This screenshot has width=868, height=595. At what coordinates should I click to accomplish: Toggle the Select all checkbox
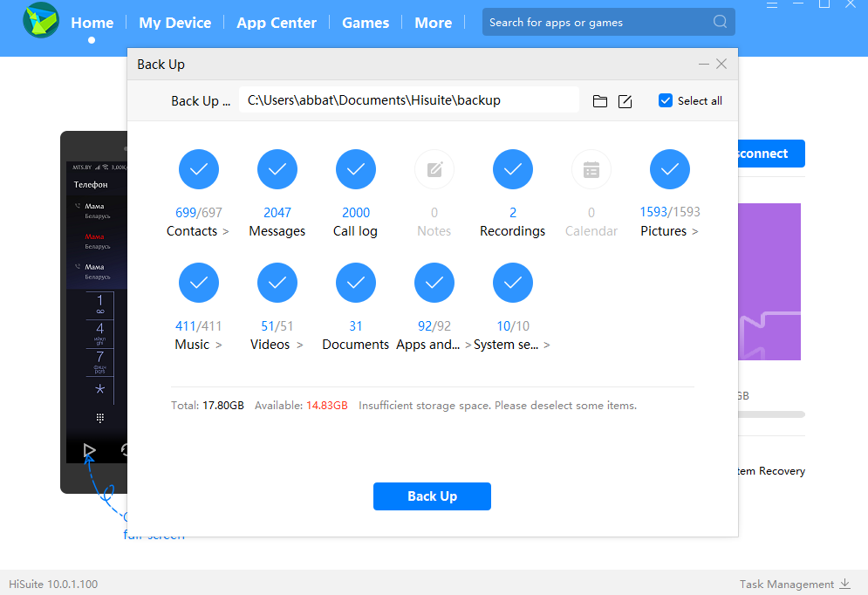(666, 100)
